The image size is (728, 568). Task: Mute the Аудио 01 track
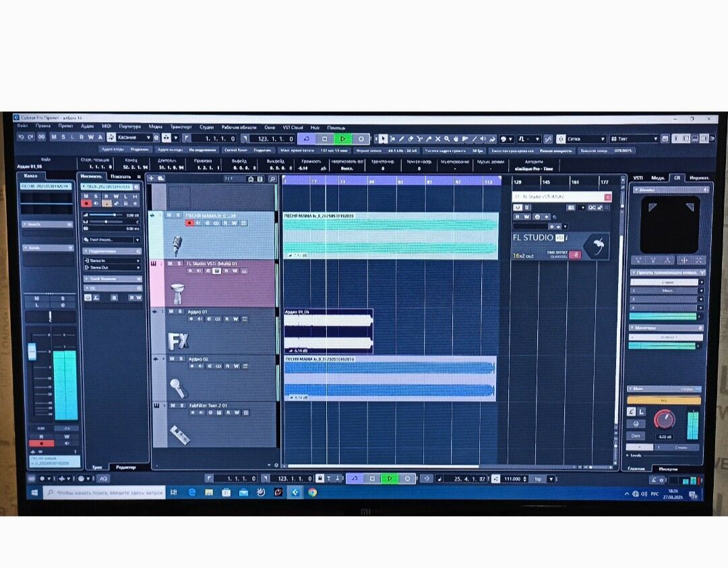171,312
